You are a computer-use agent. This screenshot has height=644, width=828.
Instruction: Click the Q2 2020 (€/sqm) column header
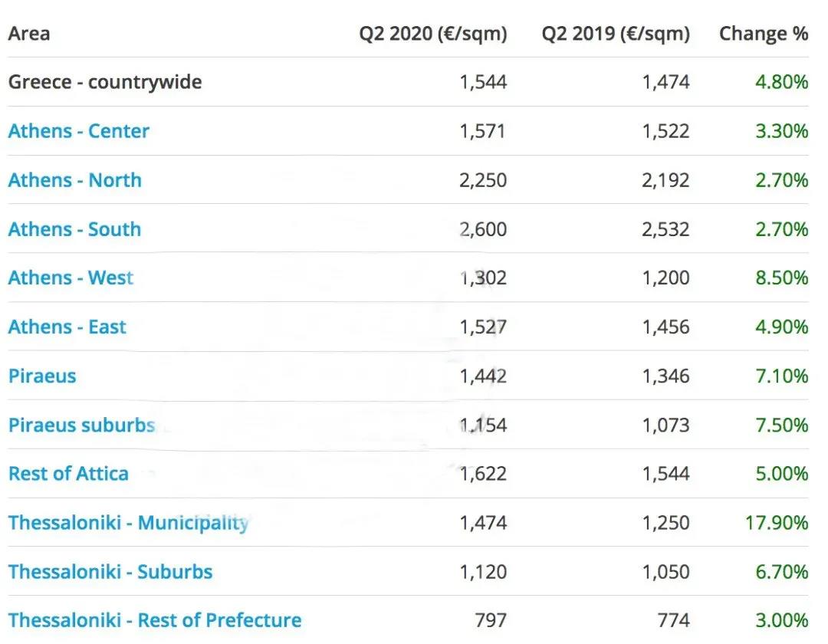[x=432, y=34]
